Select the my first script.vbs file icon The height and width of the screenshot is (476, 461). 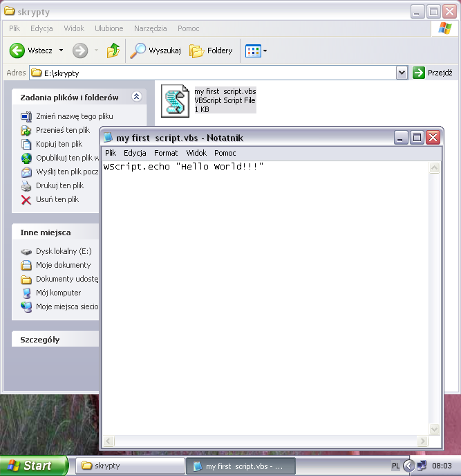pos(175,100)
